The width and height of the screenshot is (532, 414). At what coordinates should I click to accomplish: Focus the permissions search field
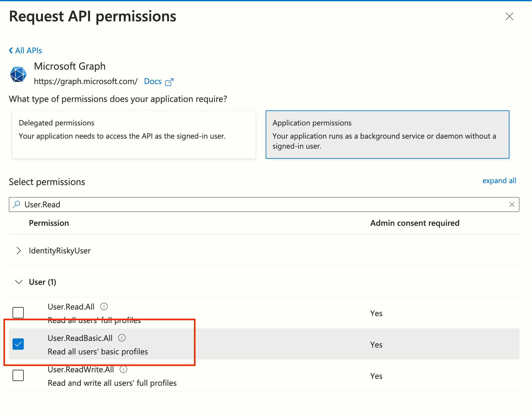click(x=264, y=204)
